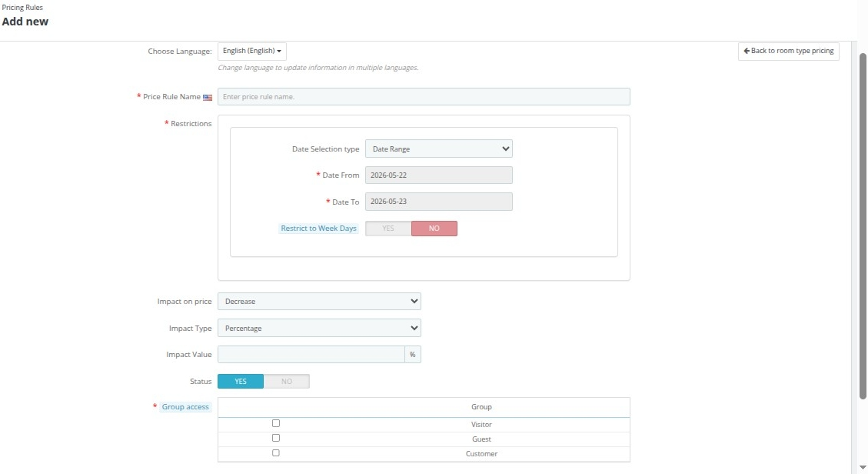Click the Date From field
The height and width of the screenshot is (474, 868).
[439, 175]
